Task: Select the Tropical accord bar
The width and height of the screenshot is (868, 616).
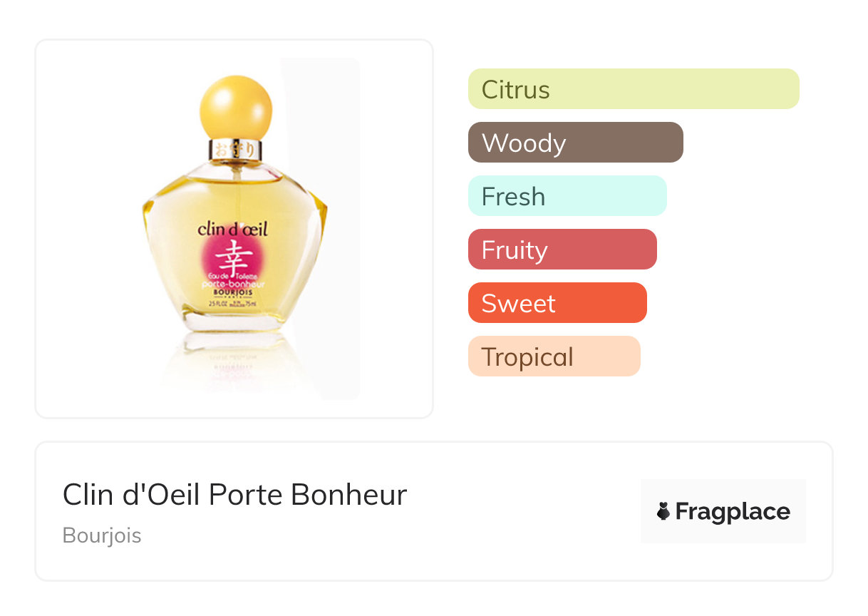Action: coord(554,356)
